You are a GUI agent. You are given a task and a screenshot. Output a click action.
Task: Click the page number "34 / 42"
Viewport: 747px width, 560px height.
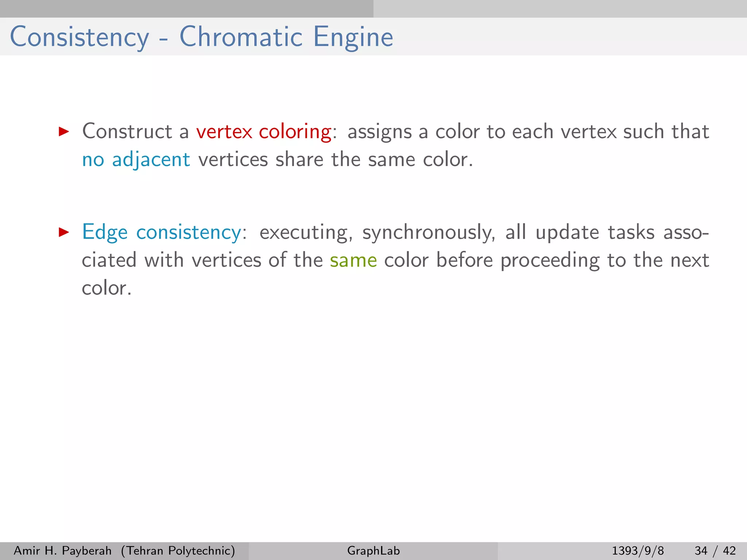[715, 551]
